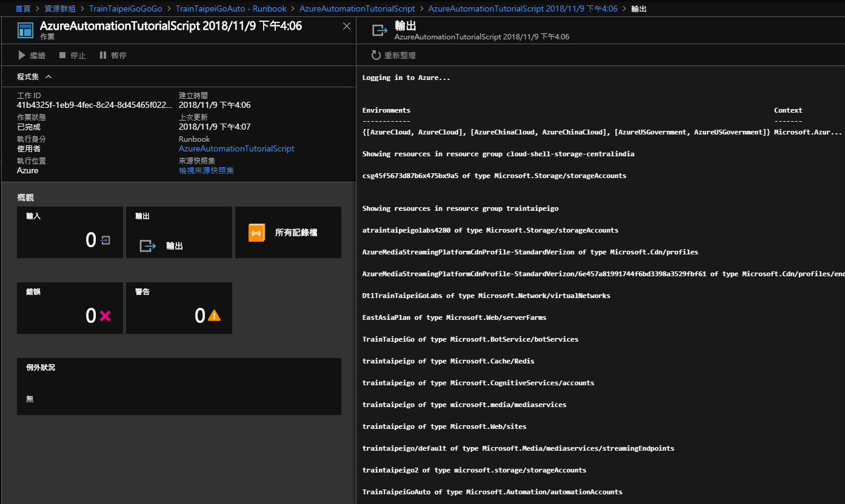Click the csg45f5673d87b6x475bx9a5 storage account line

[x=494, y=176]
